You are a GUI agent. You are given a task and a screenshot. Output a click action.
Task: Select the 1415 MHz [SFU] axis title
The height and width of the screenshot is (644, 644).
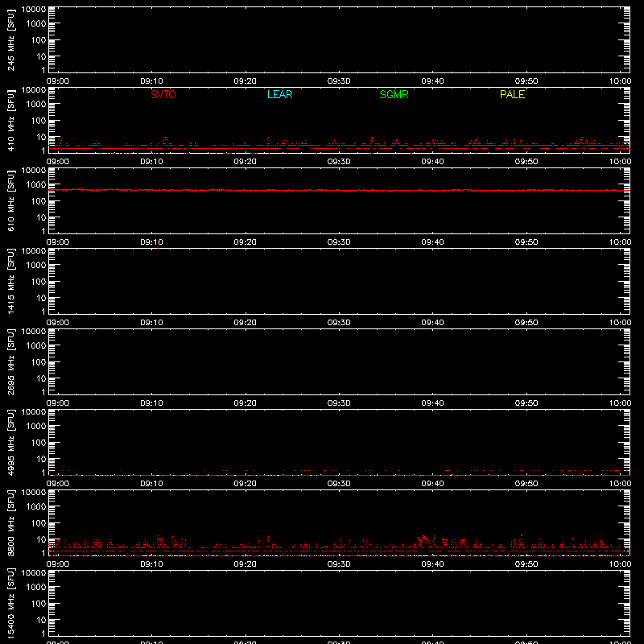[10, 281]
